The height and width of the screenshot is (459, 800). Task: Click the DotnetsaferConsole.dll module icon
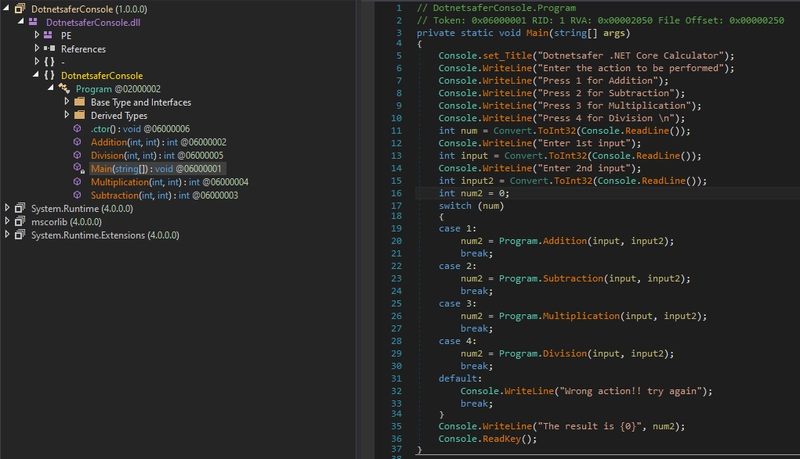[33, 22]
